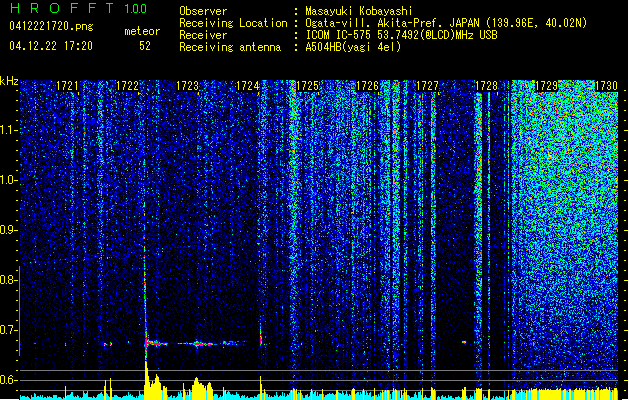629x400 pixels.
Task: Click the 1725 time marker
Action: [307, 86]
